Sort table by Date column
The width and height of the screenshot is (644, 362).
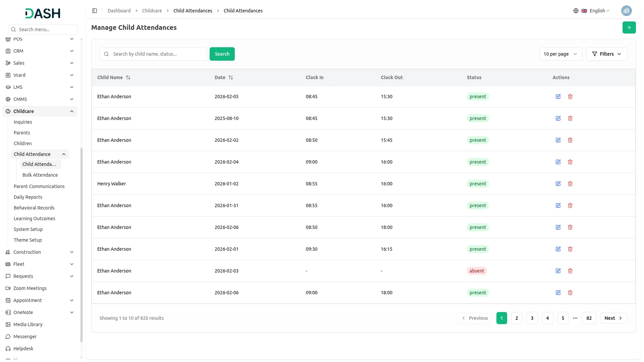point(231,77)
